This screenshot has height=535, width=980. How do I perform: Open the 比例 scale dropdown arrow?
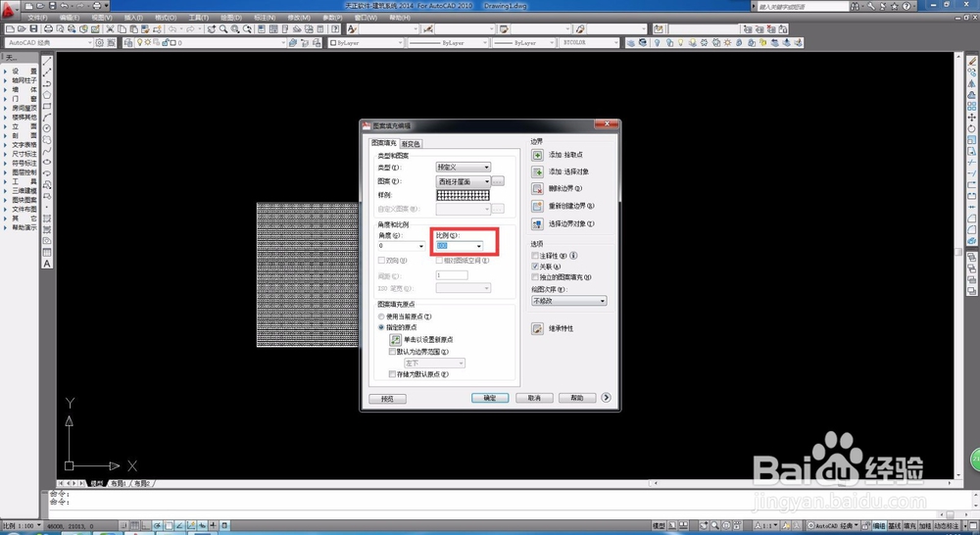click(479, 246)
